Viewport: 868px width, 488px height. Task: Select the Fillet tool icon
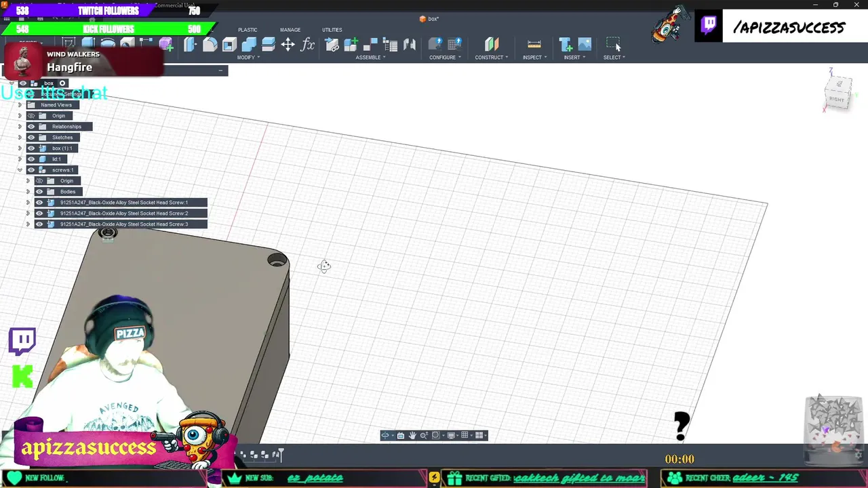210,45
